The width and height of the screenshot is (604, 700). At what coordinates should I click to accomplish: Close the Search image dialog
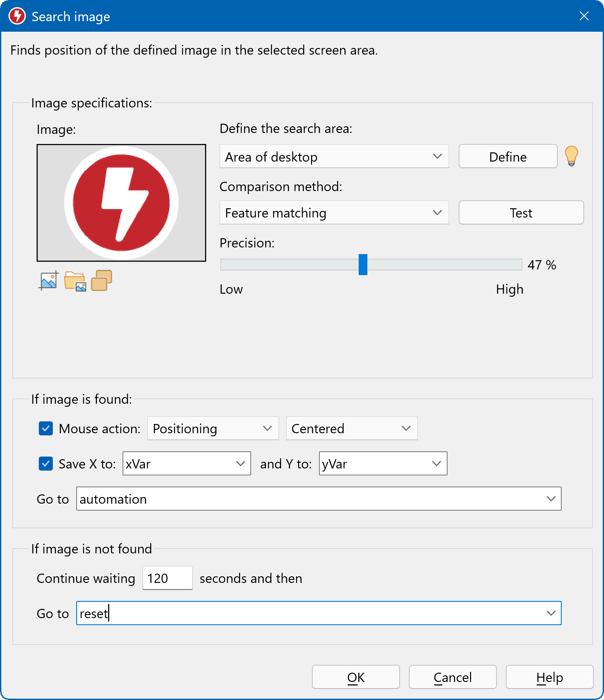tap(584, 16)
